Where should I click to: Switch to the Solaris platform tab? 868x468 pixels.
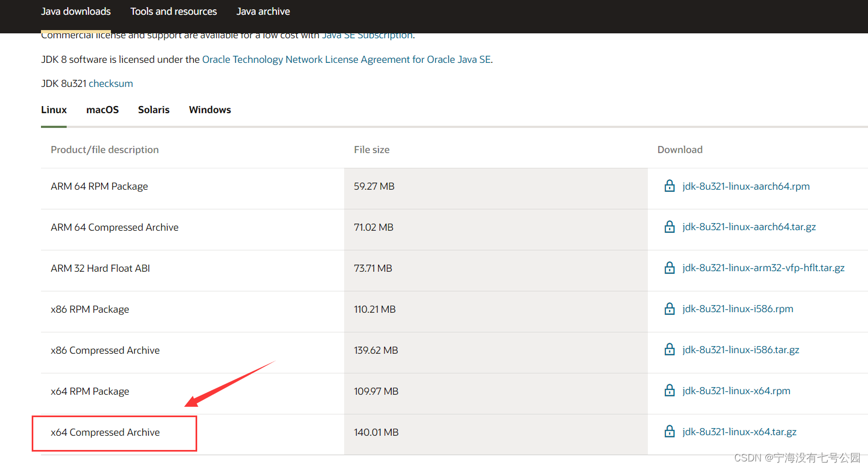154,110
